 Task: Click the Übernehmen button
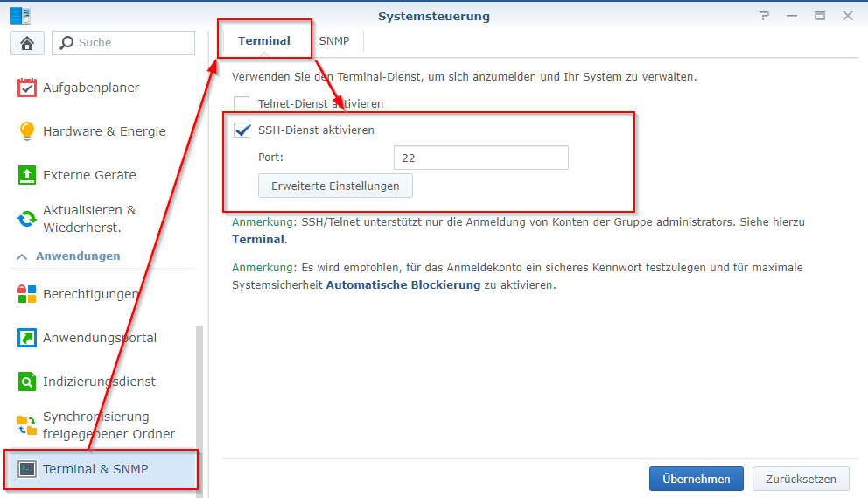click(696, 479)
